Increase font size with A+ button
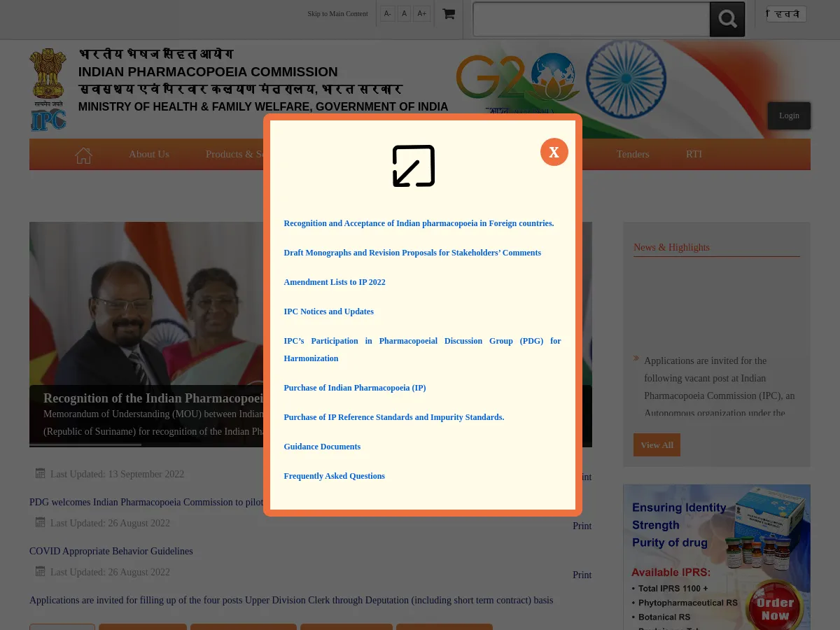Image resolution: width=840 pixels, height=630 pixels. pyautogui.click(x=421, y=13)
